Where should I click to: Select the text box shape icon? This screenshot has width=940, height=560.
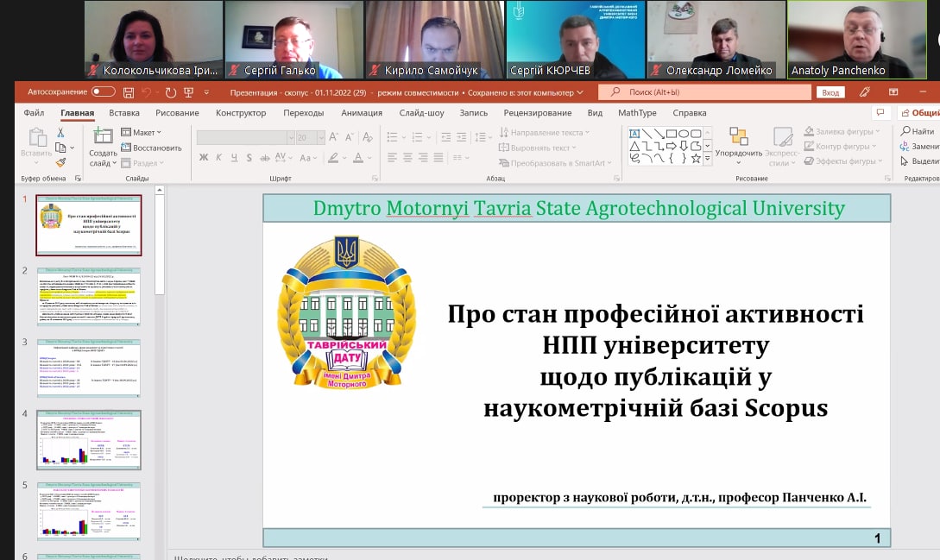click(634, 133)
